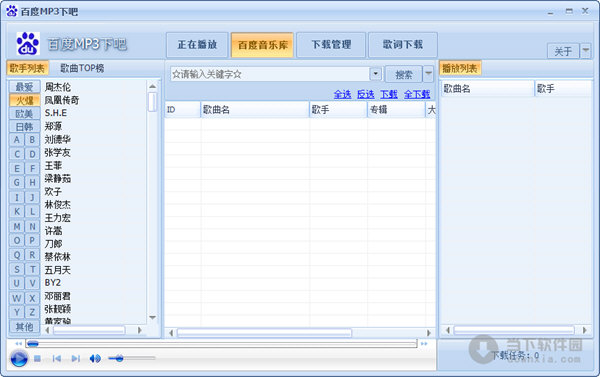The image size is (600, 377).
Task: Select artist S.H.E in the list
Action: point(56,113)
